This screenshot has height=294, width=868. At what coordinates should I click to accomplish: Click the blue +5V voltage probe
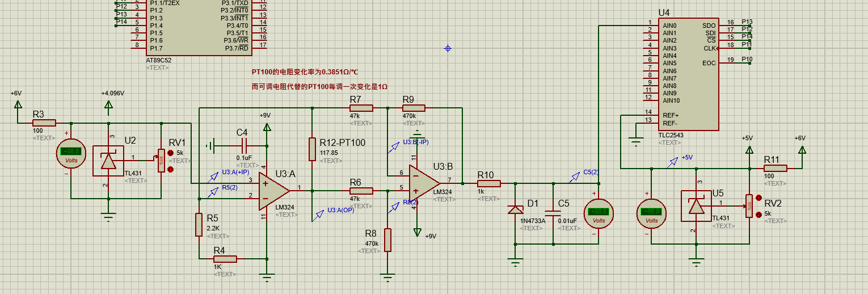673,162
